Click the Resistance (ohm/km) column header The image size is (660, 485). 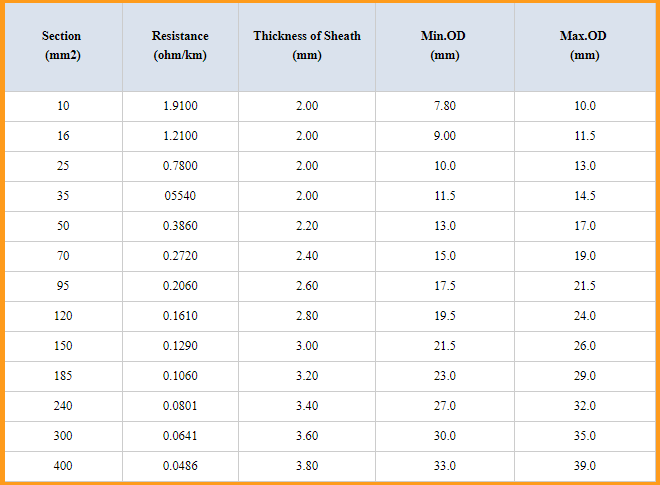click(180, 46)
